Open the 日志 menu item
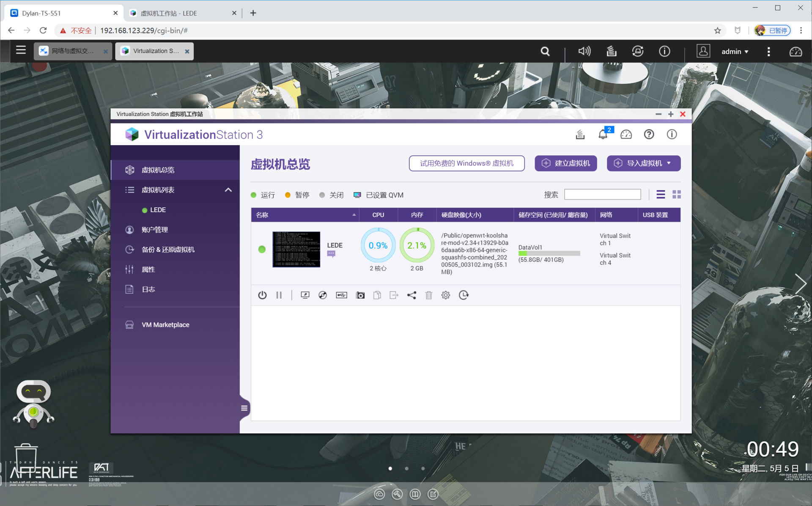The width and height of the screenshot is (812, 506). point(148,289)
